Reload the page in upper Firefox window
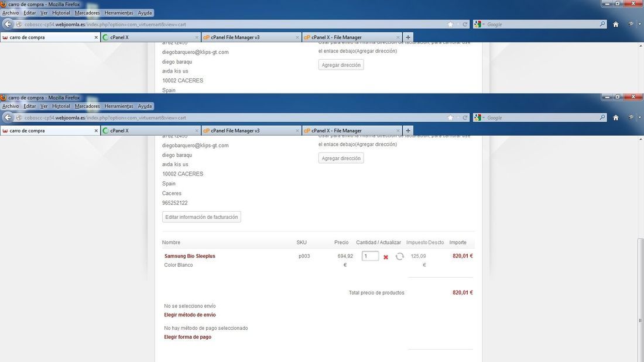Screen dimensions: 644x362 pyautogui.click(x=465, y=24)
